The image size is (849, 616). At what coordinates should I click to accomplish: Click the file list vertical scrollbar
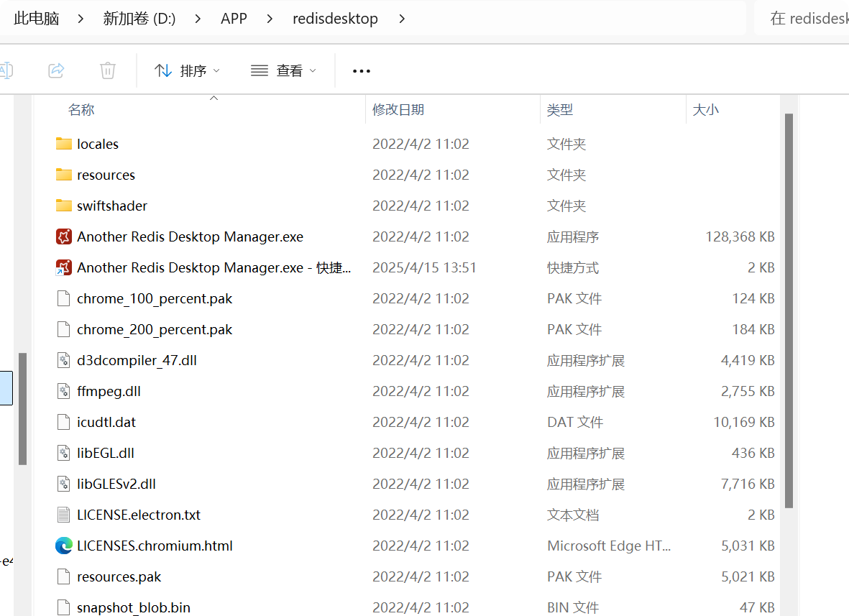coord(789,311)
